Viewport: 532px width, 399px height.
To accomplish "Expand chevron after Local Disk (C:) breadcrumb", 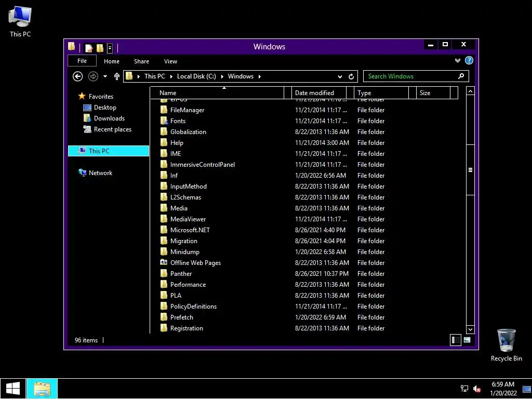I will (x=222, y=76).
